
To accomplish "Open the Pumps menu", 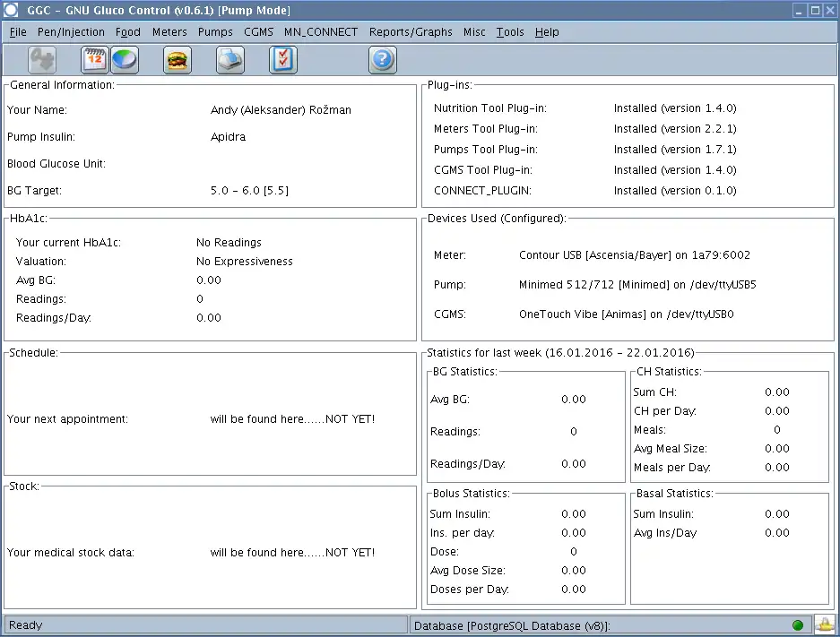I will (x=215, y=32).
